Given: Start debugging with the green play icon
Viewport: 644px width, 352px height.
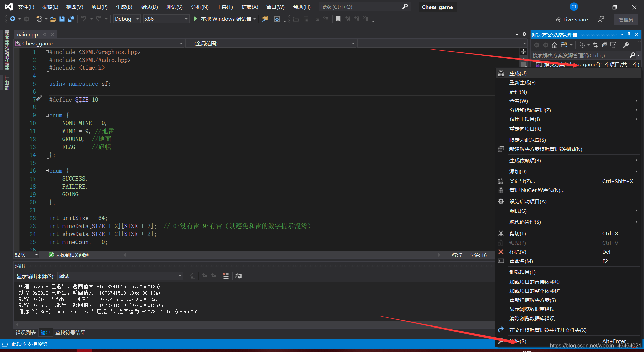Looking at the screenshot, I should point(195,19).
